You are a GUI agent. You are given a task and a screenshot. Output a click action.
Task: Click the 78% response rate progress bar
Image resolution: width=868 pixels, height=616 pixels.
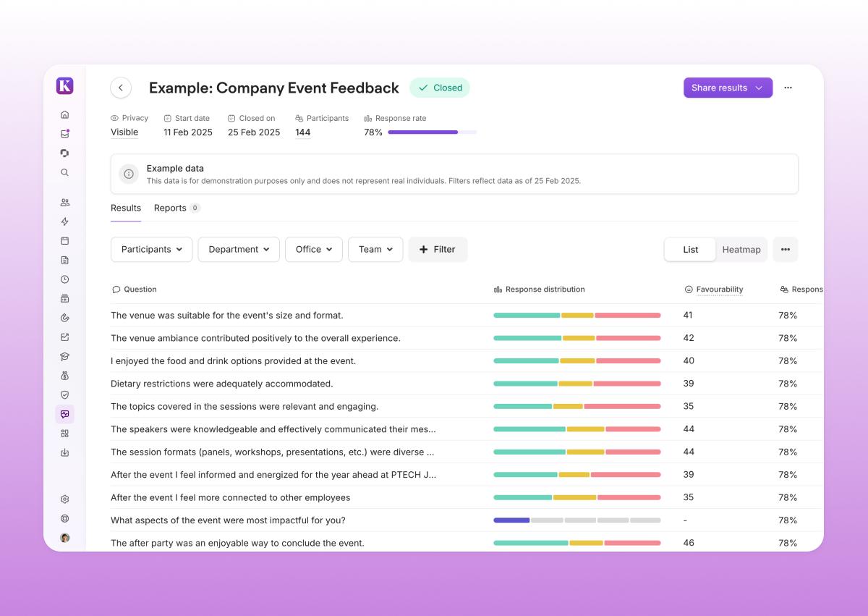[432, 132]
